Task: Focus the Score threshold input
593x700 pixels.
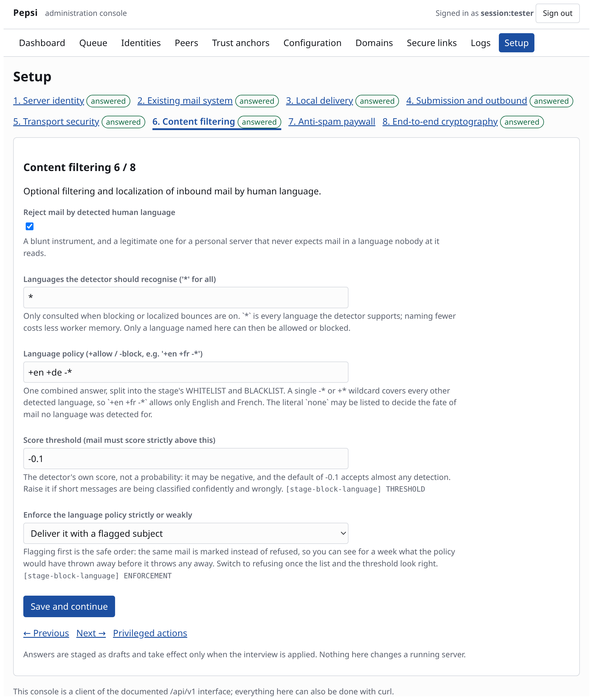Action: 186,459
